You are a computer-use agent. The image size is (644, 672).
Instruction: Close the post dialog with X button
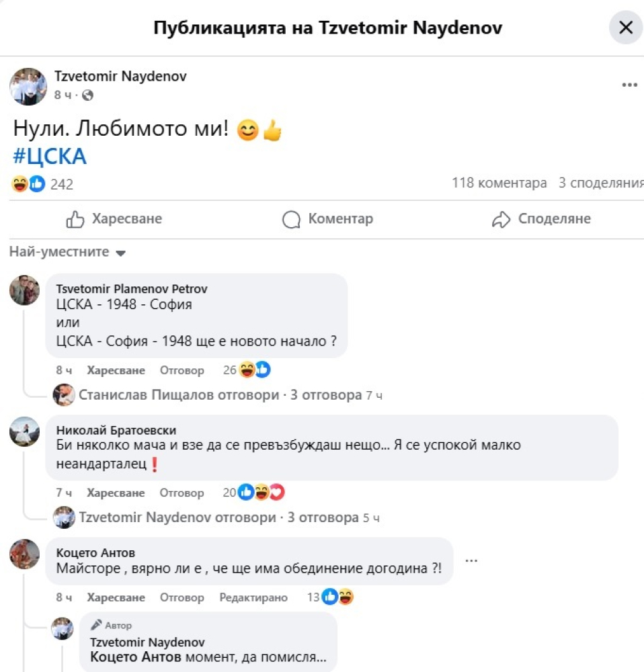click(625, 28)
